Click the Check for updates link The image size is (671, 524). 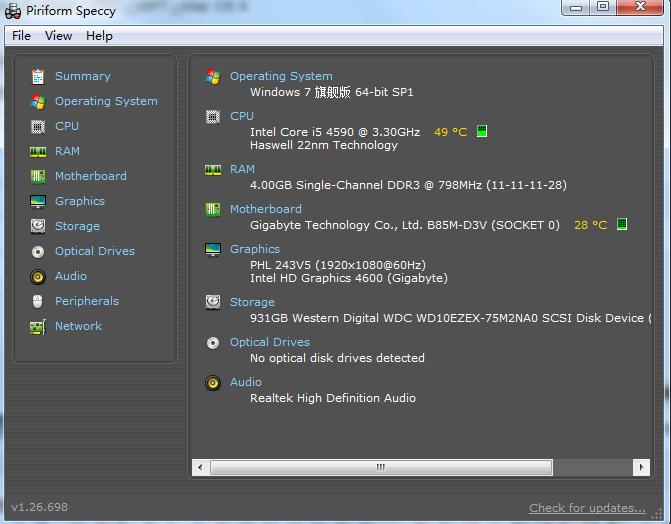(587, 508)
